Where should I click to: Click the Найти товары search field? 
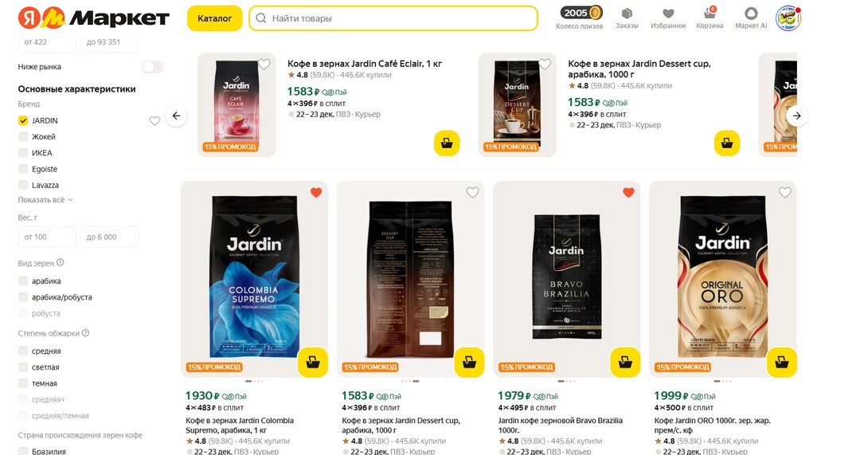pos(393,18)
